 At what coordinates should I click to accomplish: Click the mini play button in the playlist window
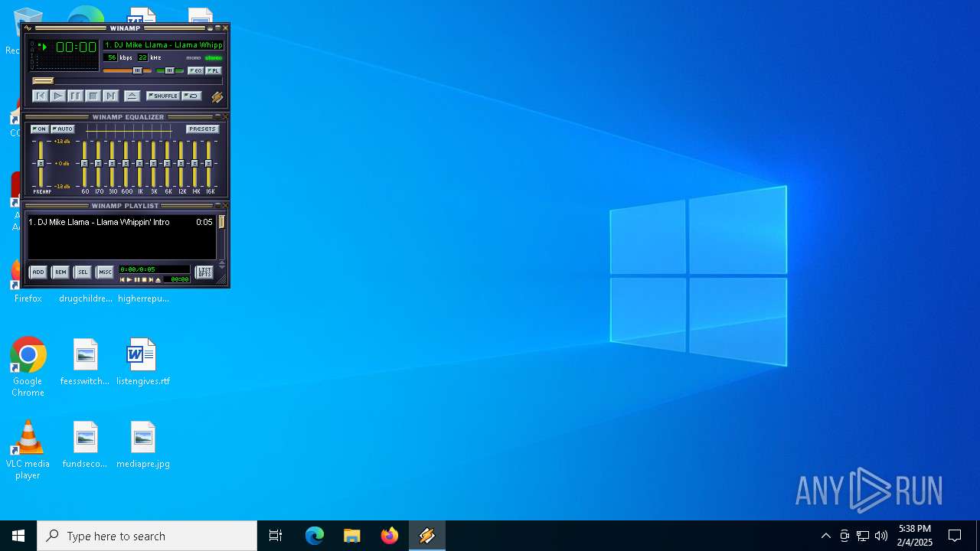(x=129, y=280)
